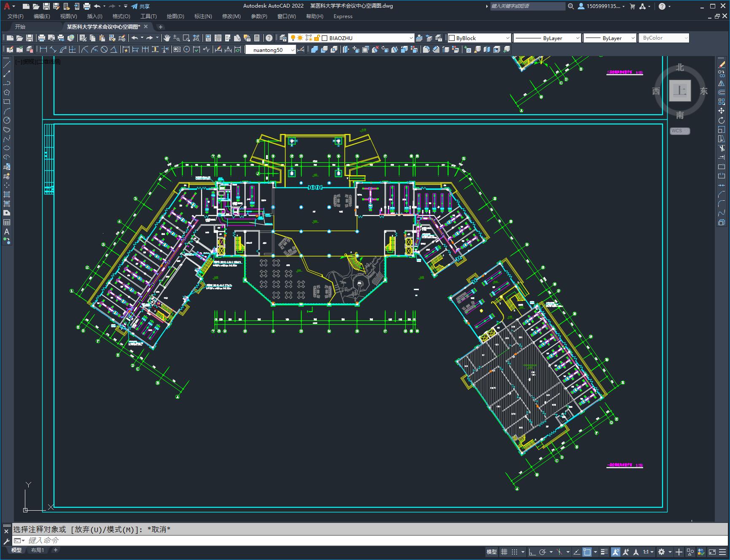
Task: Toggle lineweight display in status bar
Action: click(x=604, y=552)
